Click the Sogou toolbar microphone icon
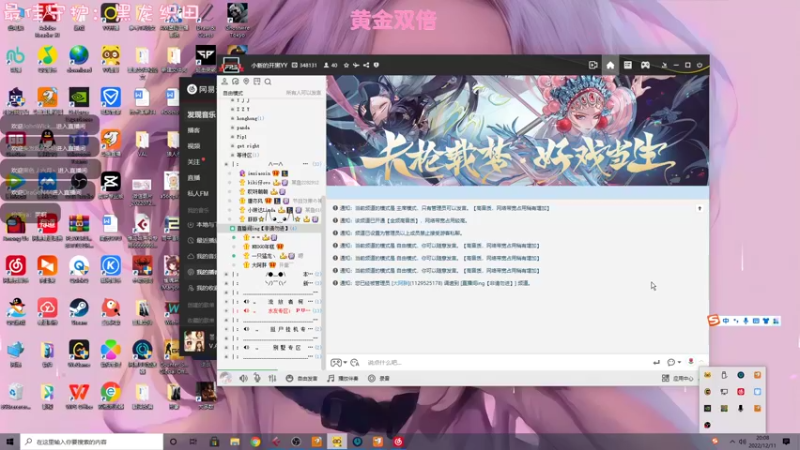The width and height of the screenshot is (800, 450). coord(745,321)
